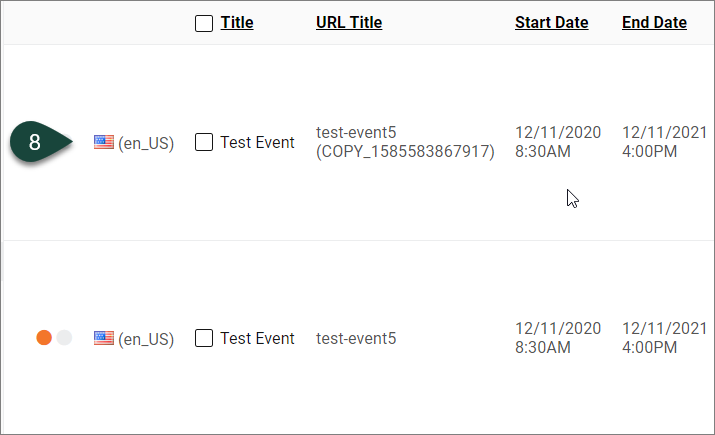Check the first Test Event checkbox
This screenshot has height=435, width=715.
(204, 143)
